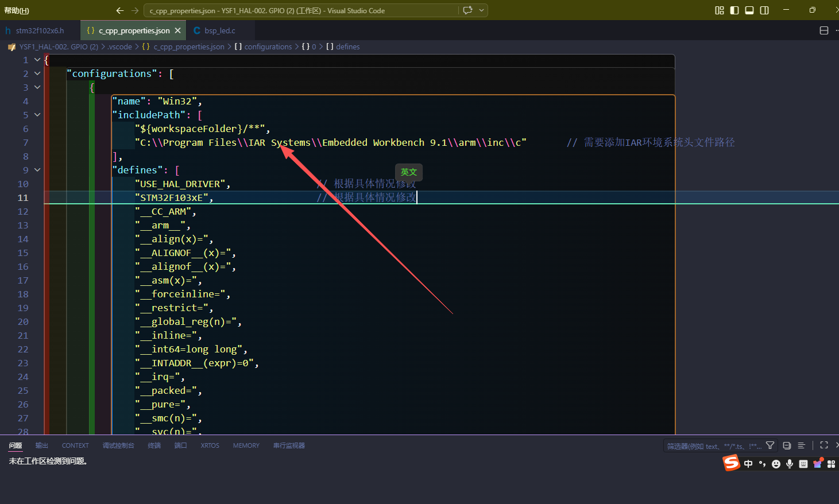Go forward with the right arrow
839x504 pixels.
[134, 10]
